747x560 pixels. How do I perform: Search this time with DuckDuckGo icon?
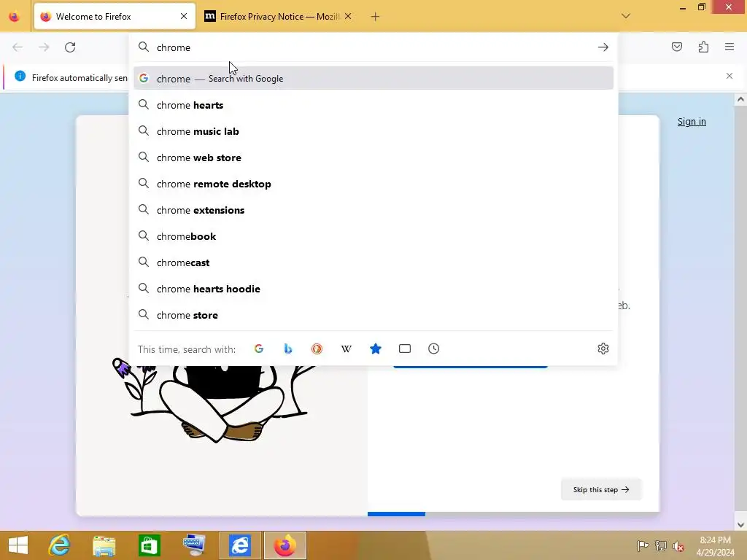[x=317, y=349]
